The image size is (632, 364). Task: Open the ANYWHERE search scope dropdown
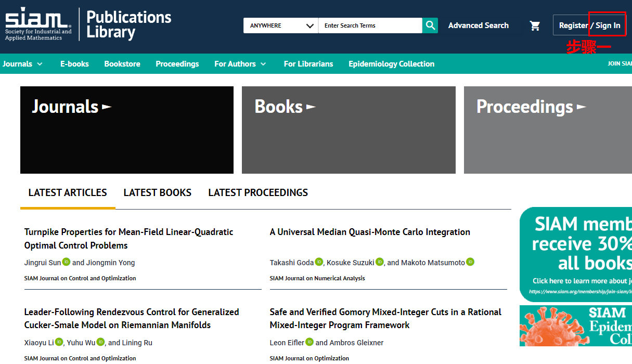point(281,25)
